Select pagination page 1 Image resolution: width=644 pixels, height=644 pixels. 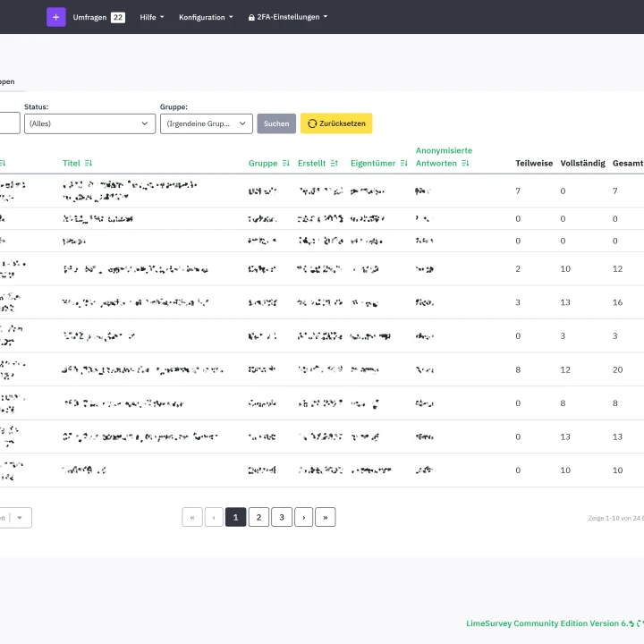236,517
